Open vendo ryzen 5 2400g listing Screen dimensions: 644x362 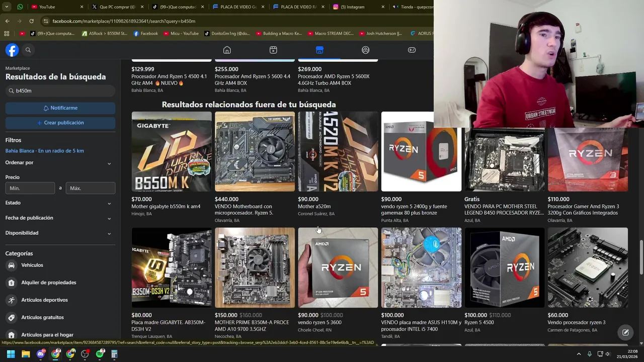click(421, 151)
